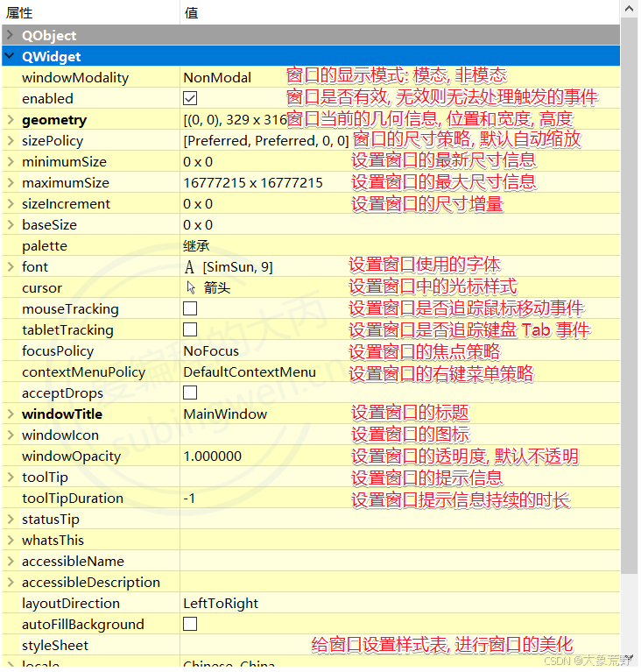
Task: Click the sizeIncrement value 0 x 0
Action: click(x=198, y=203)
